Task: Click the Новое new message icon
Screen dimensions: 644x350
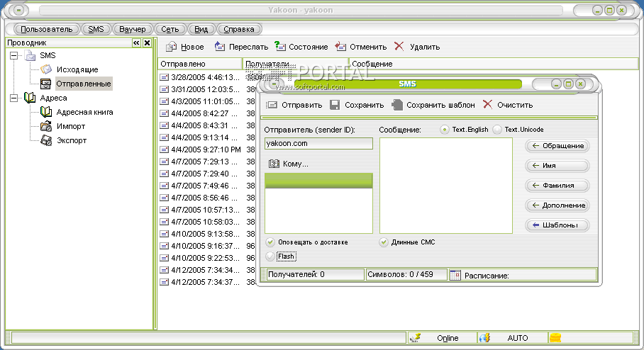Action: (171, 47)
